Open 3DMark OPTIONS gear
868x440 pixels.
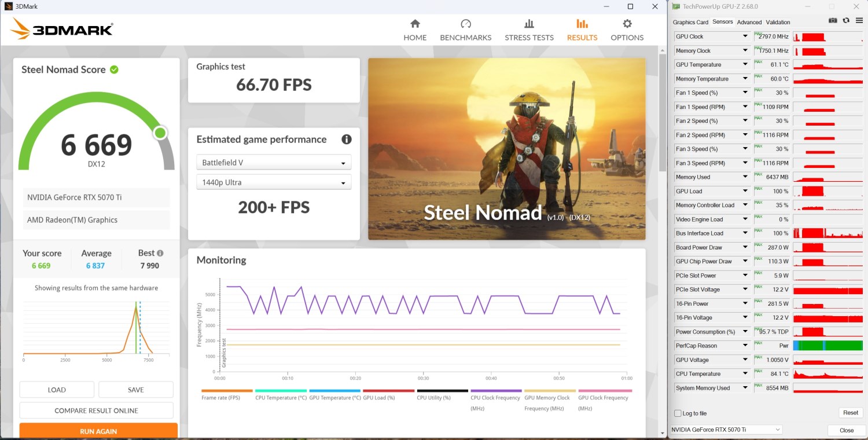tap(627, 30)
